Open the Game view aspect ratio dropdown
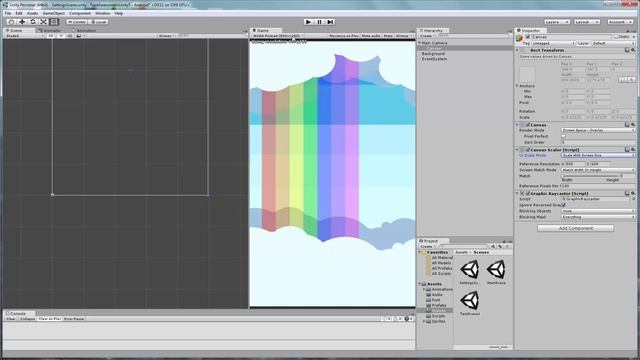The width and height of the screenshot is (640, 360). pyautogui.click(x=278, y=36)
